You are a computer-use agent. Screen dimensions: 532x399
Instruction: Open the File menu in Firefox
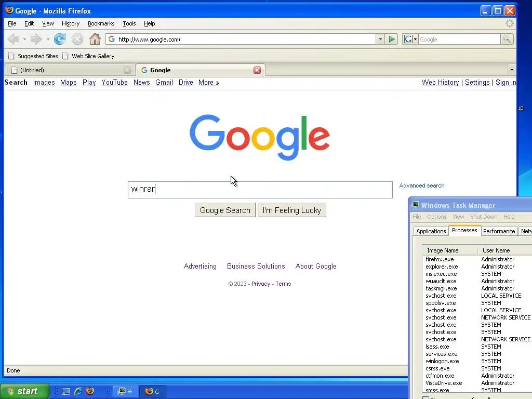(12, 23)
